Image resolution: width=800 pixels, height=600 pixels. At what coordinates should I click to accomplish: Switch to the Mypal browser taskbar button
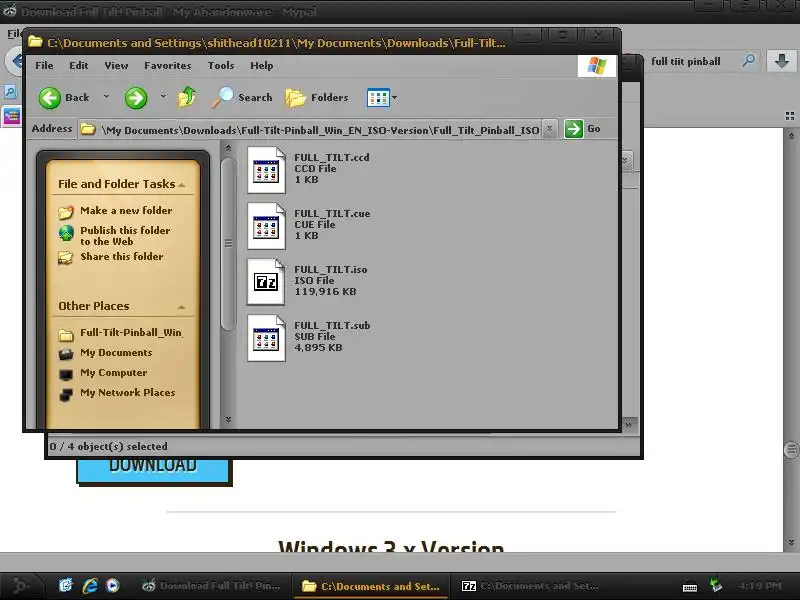point(211,586)
